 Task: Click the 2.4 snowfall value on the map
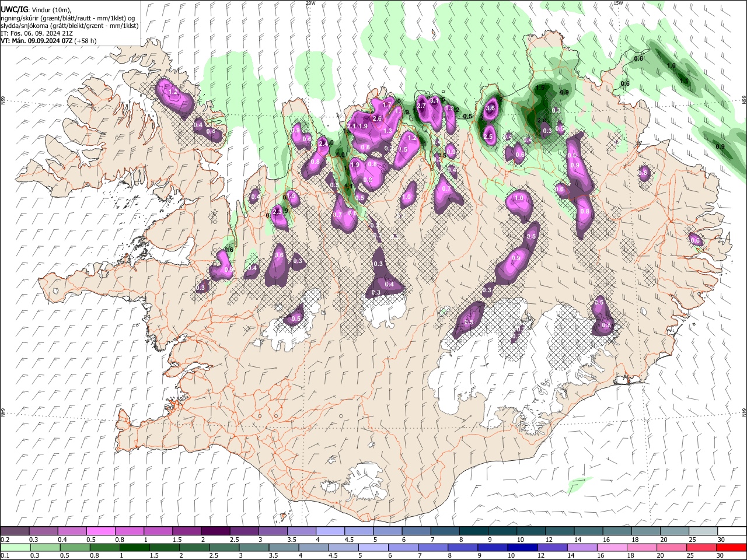[x=323, y=143]
